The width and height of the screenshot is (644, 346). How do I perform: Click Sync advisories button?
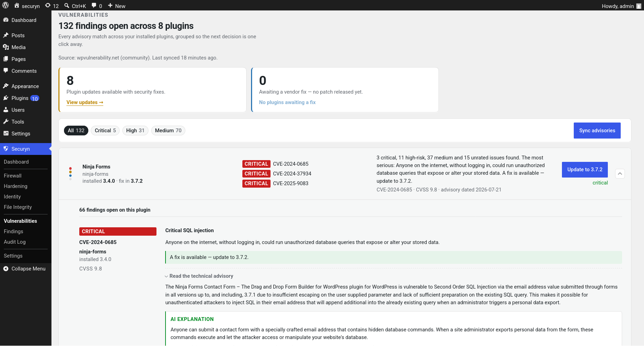(x=597, y=131)
